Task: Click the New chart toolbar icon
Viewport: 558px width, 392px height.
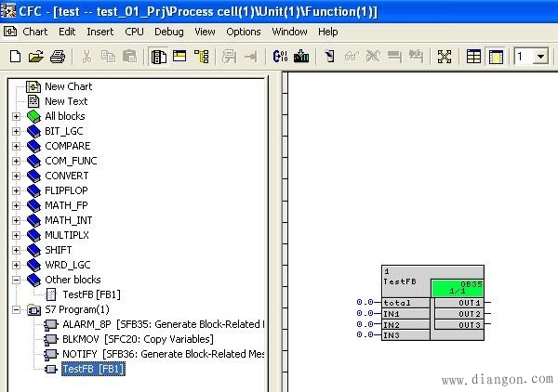Action: pyautogui.click(x=15, y=57)
